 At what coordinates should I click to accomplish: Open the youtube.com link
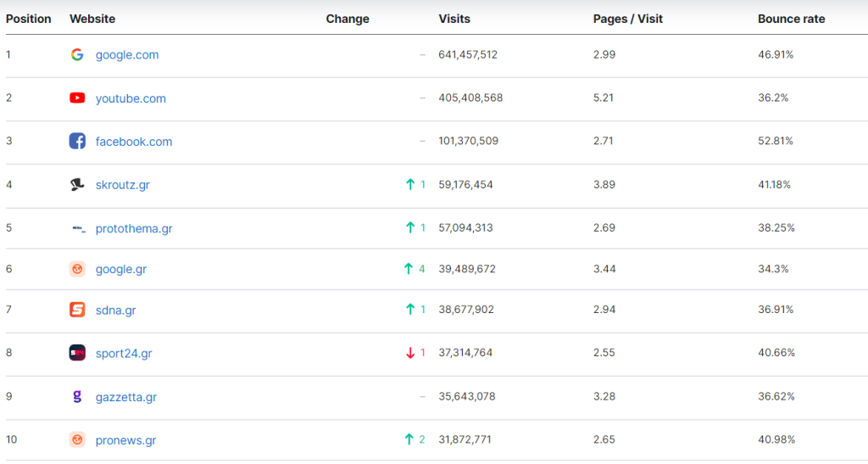[131, 98]
